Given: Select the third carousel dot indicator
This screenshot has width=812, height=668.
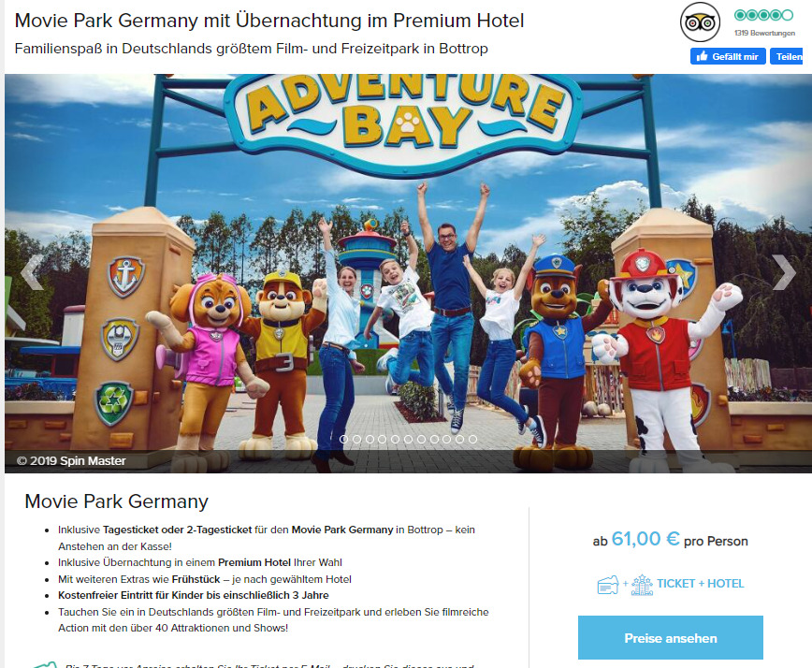Looking at the screenshot, I should pos(370,439).
